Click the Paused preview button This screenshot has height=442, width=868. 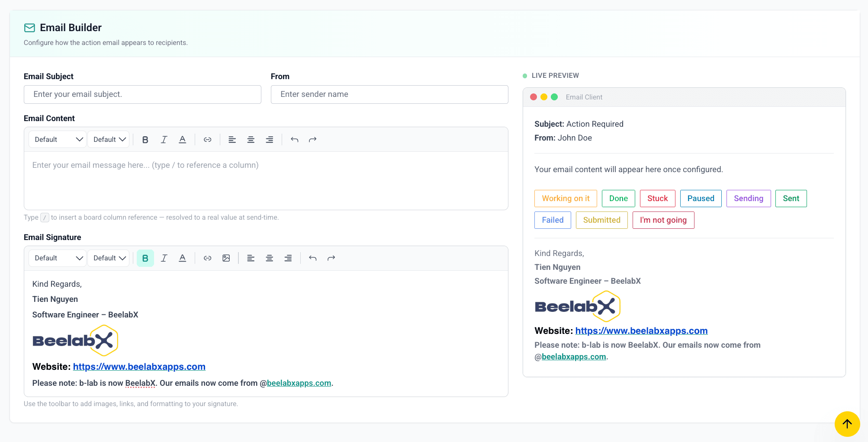click(701, 199)
